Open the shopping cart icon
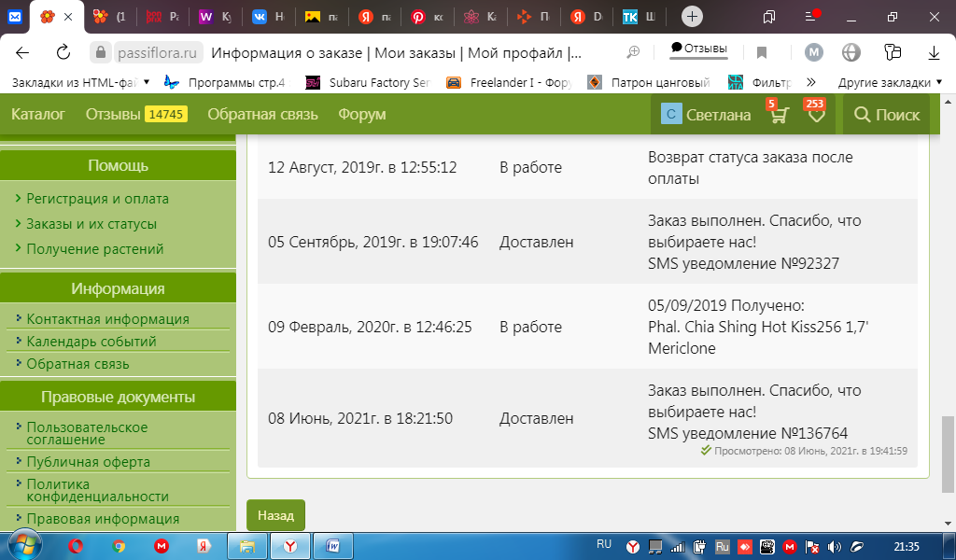This screenshot has height=560, width=956. pyautogui.click(x=779, y=115)
